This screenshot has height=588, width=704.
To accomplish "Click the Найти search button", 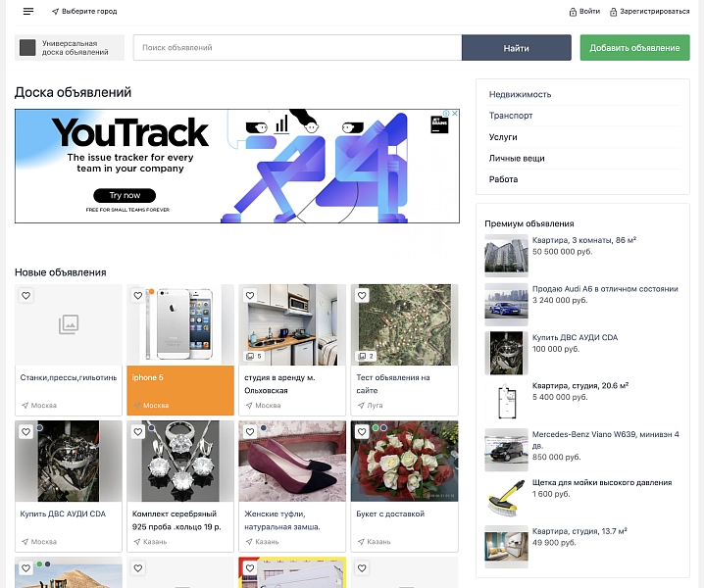I will tap(517, 48).
